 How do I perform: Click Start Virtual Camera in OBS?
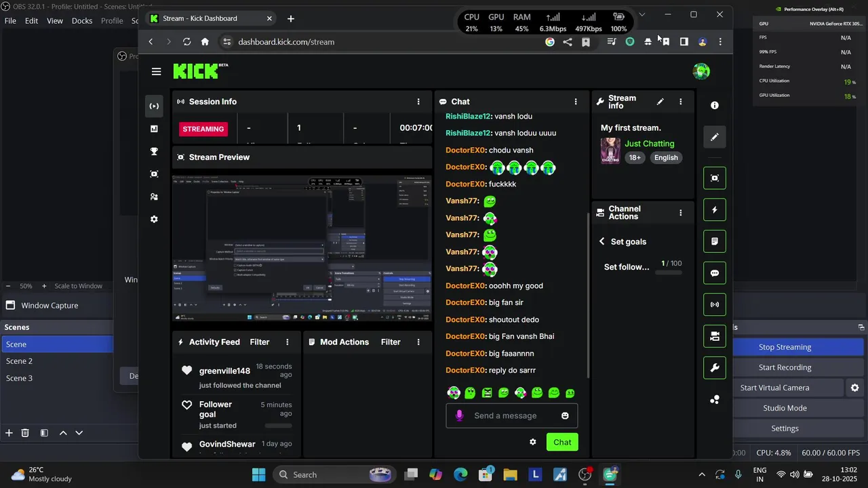pyautogui.click(x=774, y=388)
